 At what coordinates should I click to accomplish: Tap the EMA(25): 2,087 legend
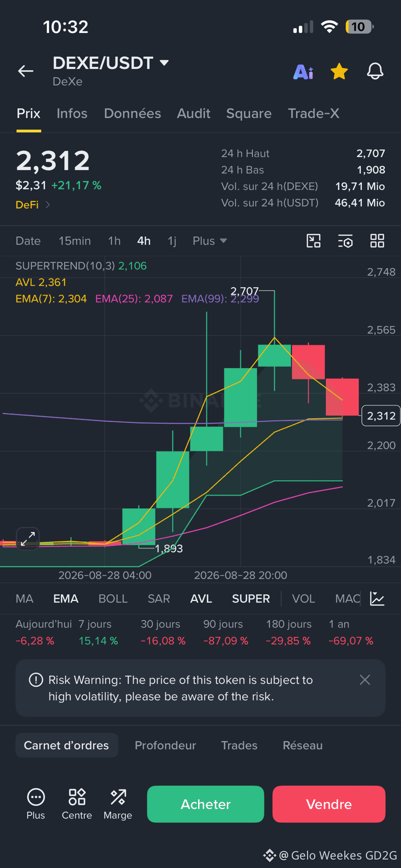click(x=134, y=299)
